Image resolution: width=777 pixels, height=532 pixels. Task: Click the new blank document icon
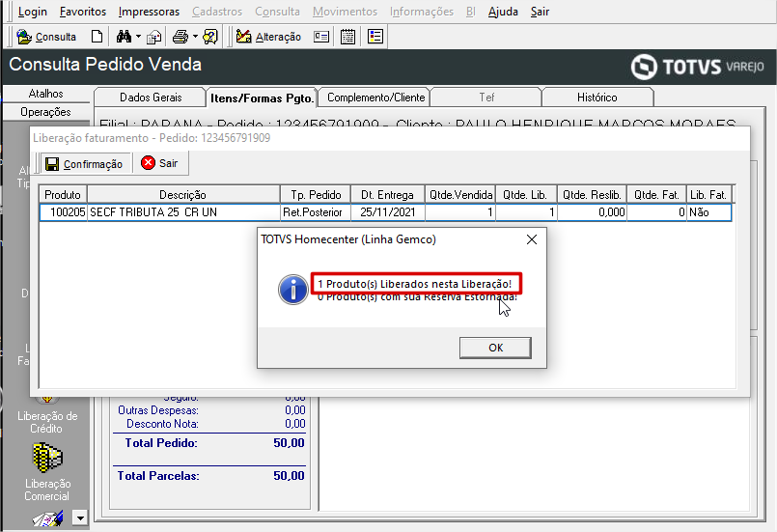click(x=97, y=37)
